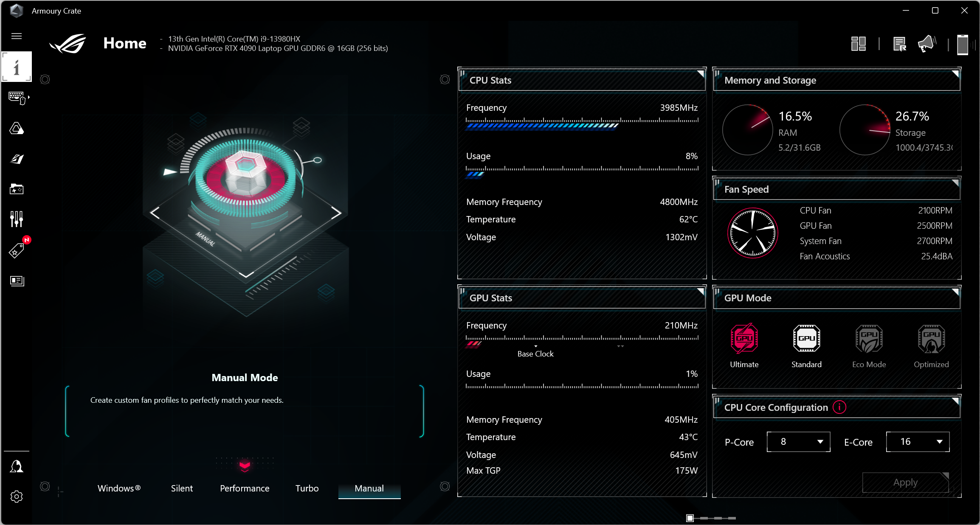The height and width of the screenshot is (525, 980).
Task: Switch to Turbo operating mode
Action: 307,488
